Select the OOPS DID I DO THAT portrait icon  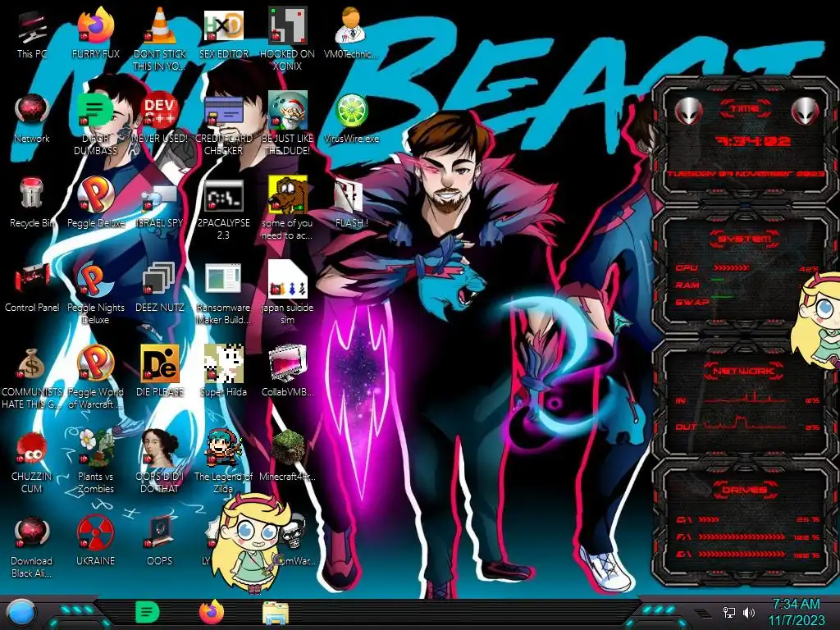[160, 462]
